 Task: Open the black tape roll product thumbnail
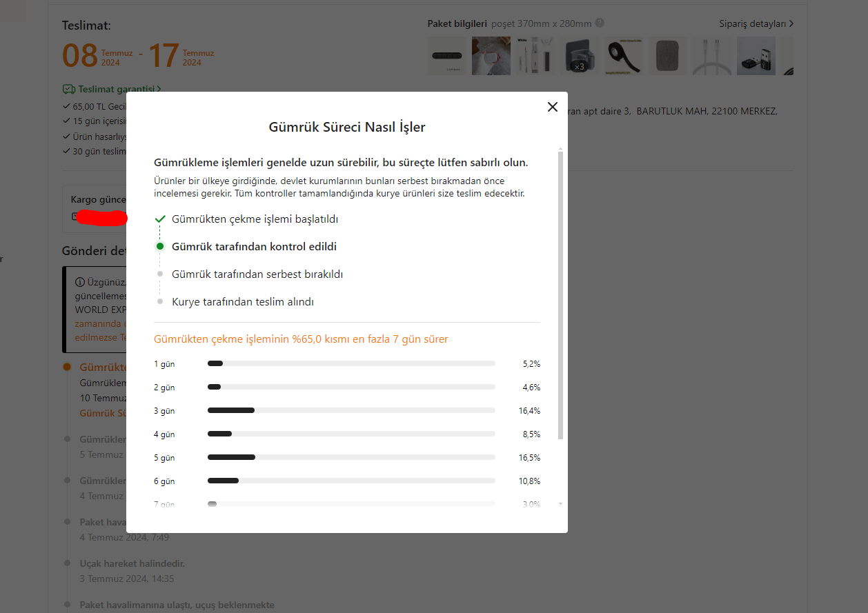624,56
